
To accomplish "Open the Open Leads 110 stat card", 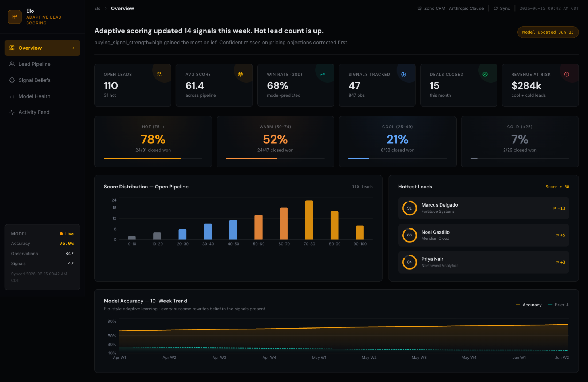I will pos(133,85).
